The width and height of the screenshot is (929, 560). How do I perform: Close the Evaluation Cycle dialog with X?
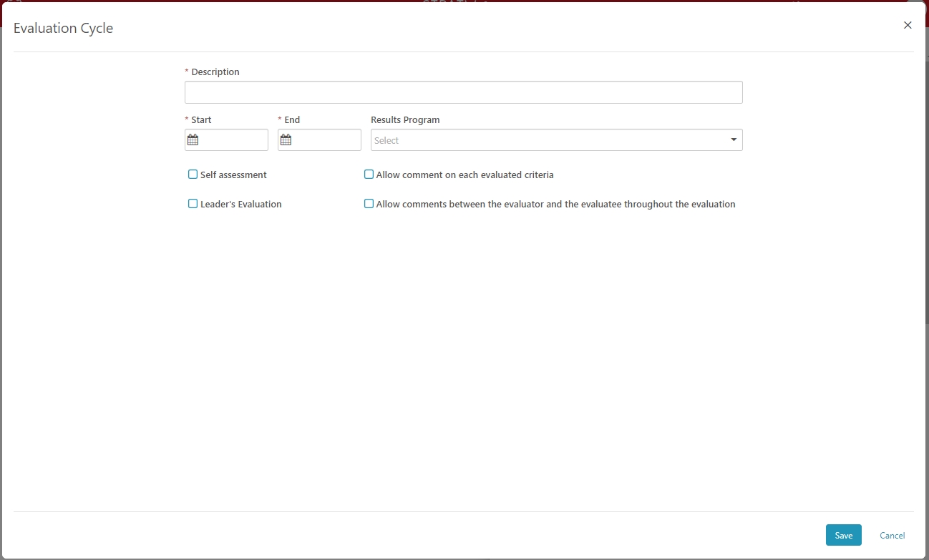pyautogui.click(x=908, y=25)
